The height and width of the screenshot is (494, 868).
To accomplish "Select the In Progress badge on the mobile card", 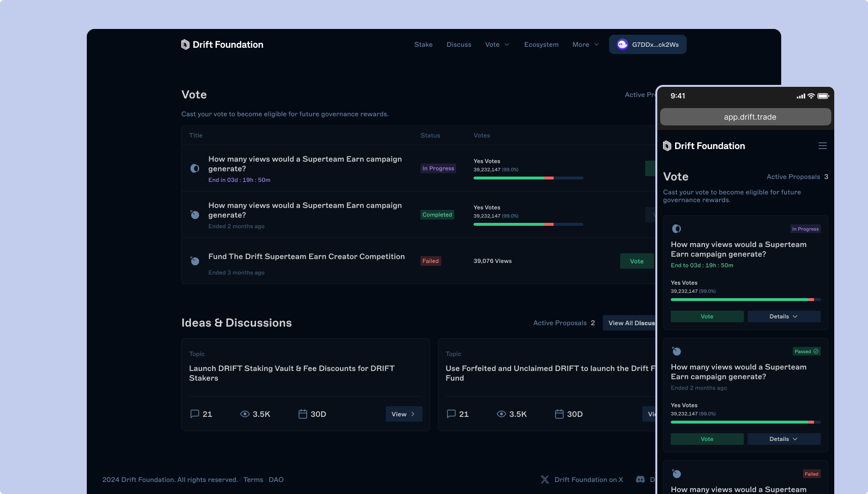I will point(805,229).
